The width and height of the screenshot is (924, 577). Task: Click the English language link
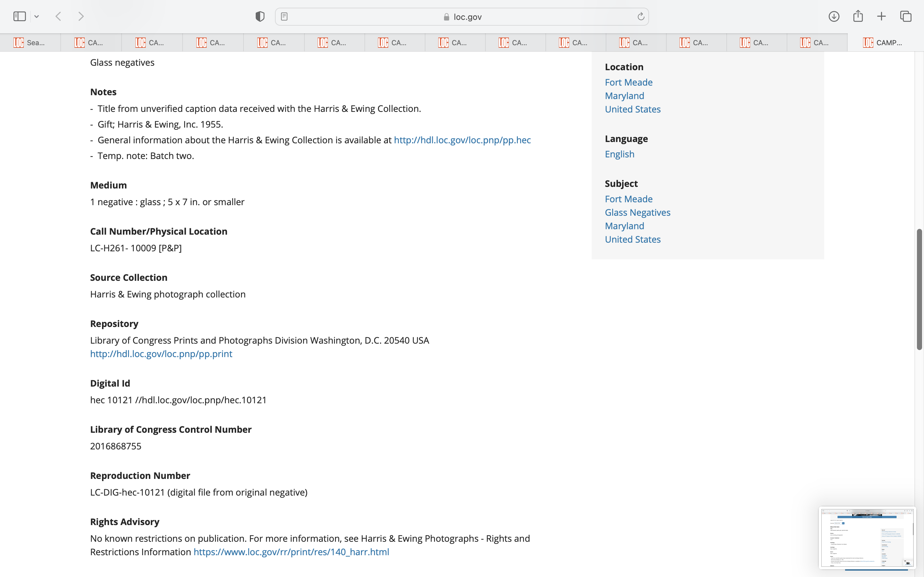click(x=619, y=154)
